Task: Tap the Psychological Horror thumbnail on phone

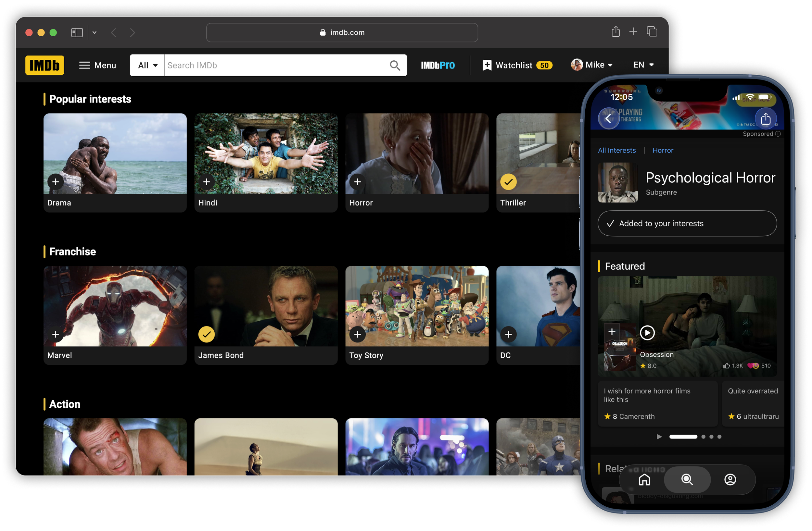Action: pyautogui.click(x=618, y=182)
